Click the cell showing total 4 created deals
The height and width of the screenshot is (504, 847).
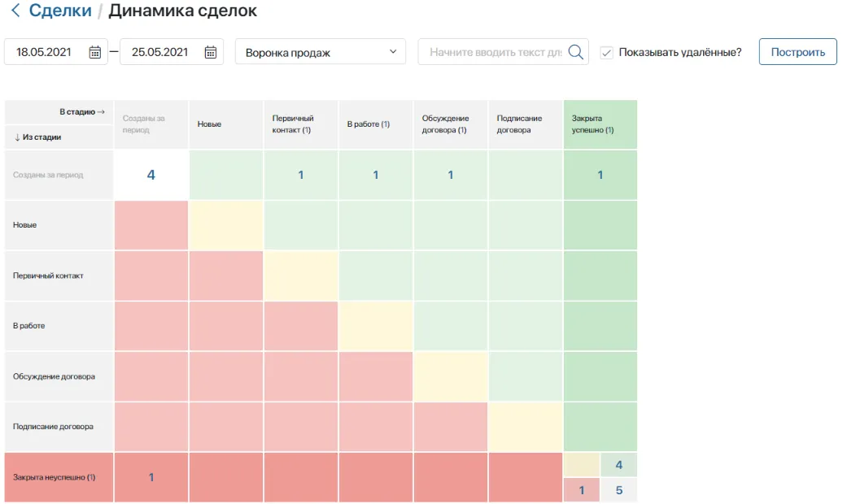(x=150, y=174)
